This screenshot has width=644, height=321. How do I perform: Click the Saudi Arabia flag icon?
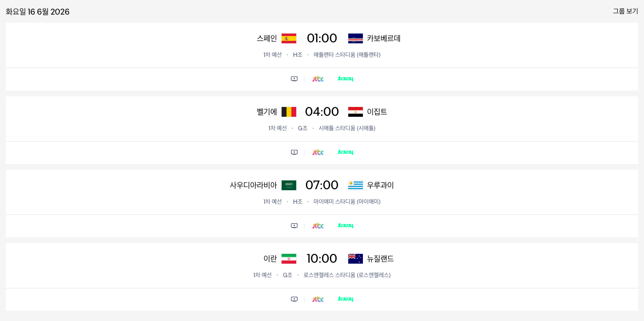pyautogui.click(x=289, y=185)
